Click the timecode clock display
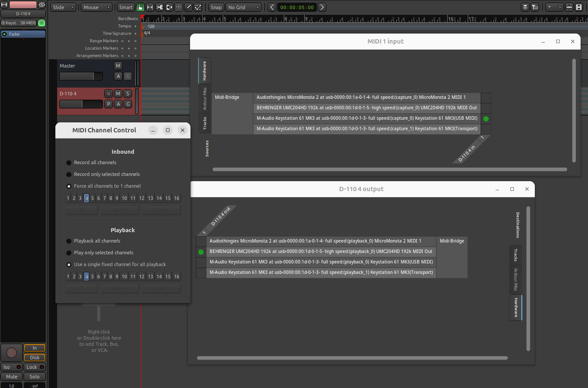 point(296,7)
